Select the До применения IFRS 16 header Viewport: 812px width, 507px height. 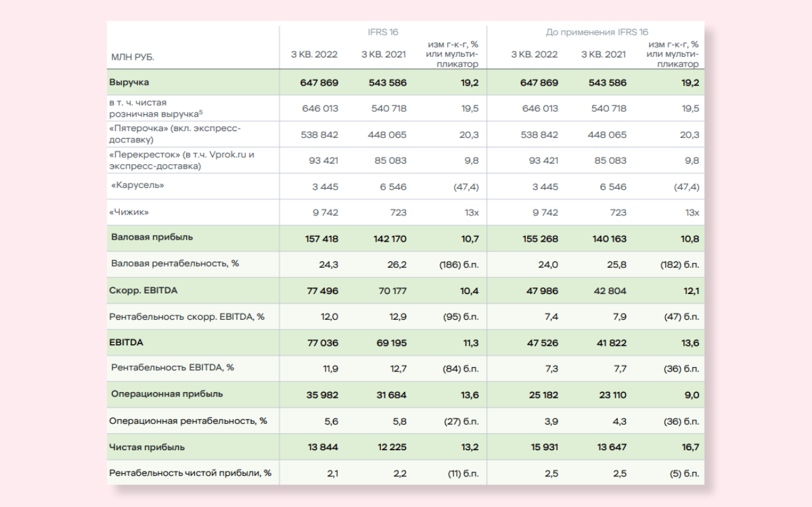coord(597,30)
